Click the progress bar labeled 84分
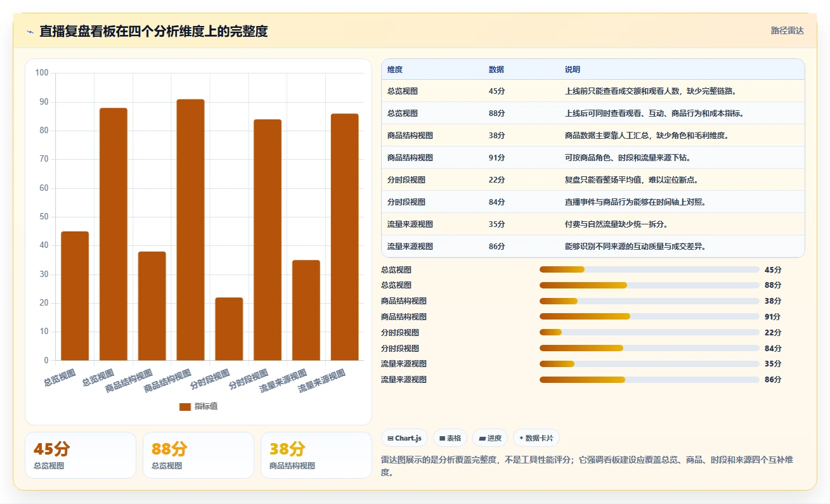The height and width of the screenshot is (504, 830). (x=649, y=348)
